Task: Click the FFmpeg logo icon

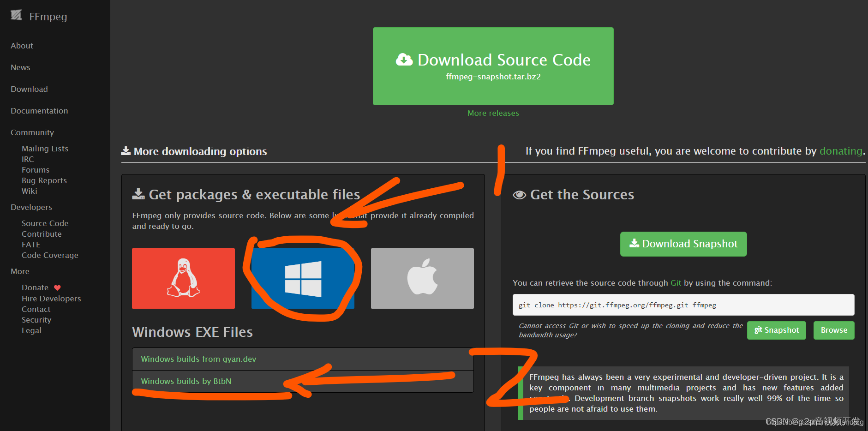Action: [16, 15]
